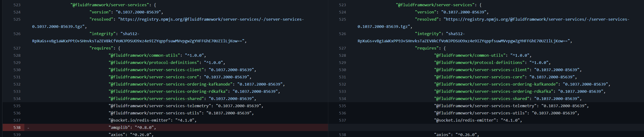Click left pane "server-services-client" dependency line
The image size is (644, 137).
tap(182, 70)
